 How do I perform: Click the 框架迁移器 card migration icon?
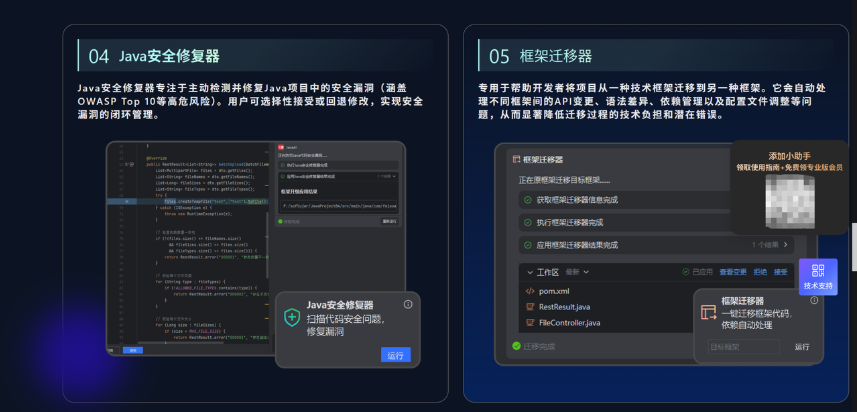[x=708, y=313]
